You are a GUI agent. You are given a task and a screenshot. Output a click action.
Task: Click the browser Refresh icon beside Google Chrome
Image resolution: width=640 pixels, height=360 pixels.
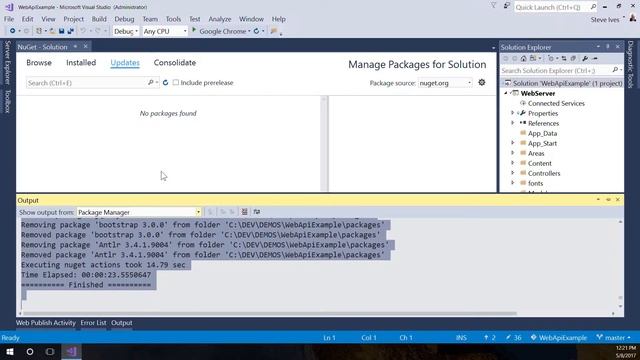pos(256,31)
